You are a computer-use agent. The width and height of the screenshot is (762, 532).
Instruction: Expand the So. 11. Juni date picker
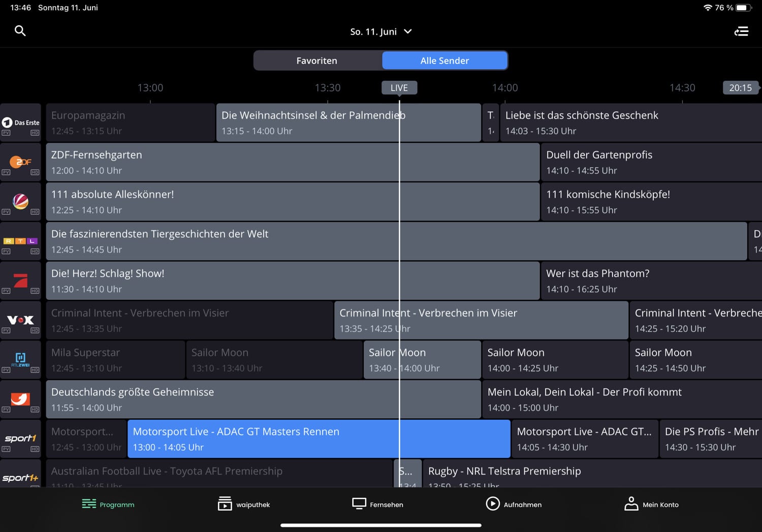(380, 32)
